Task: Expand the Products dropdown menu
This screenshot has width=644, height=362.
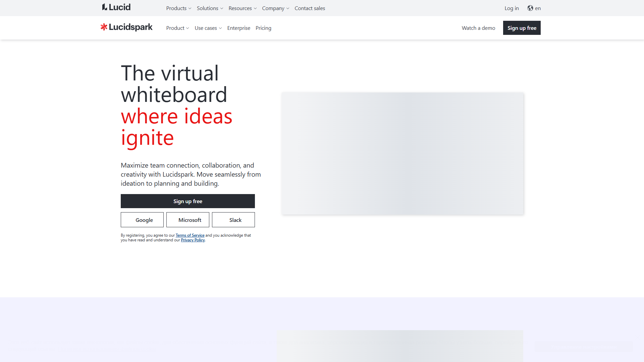Action: click(x=179, y=8)
